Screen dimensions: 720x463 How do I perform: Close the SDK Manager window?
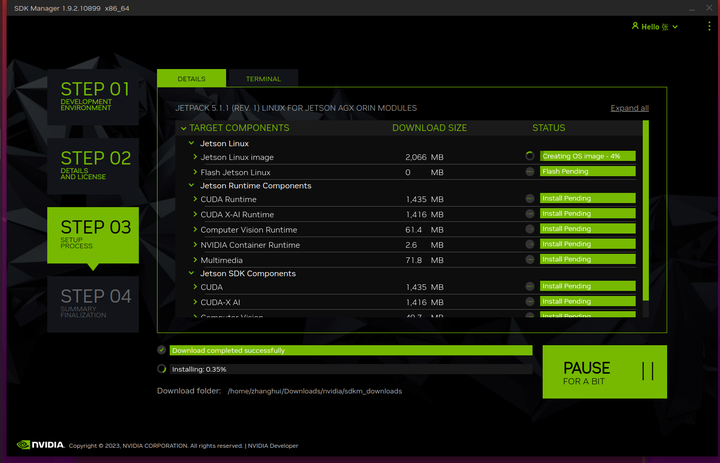coord(709,8)
